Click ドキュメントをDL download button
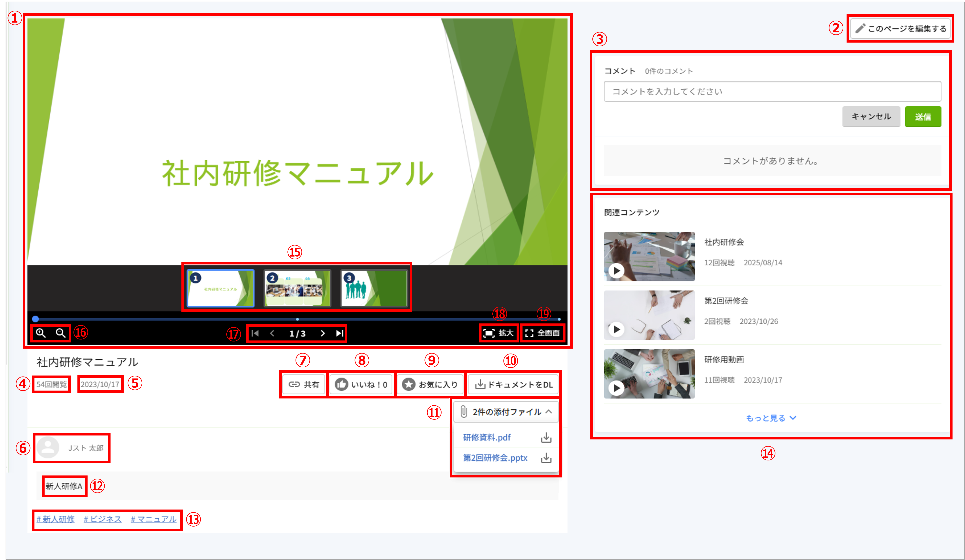This screenshot has width=965, height=560. click(513, 384)
